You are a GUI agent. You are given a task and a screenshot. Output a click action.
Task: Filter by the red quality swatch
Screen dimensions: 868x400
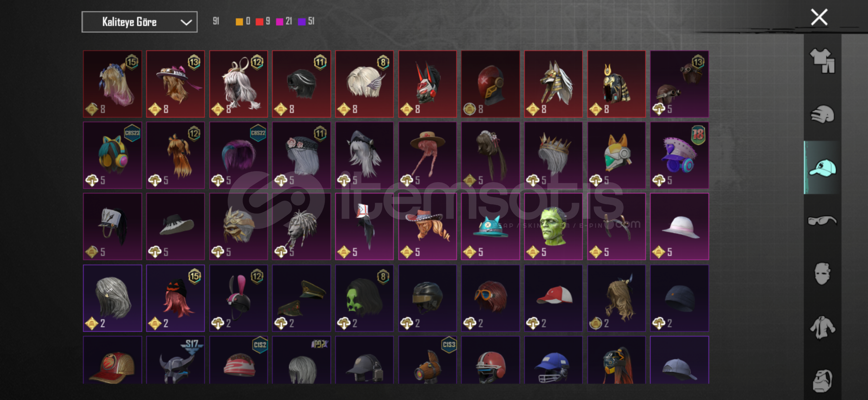coord(259,21)
